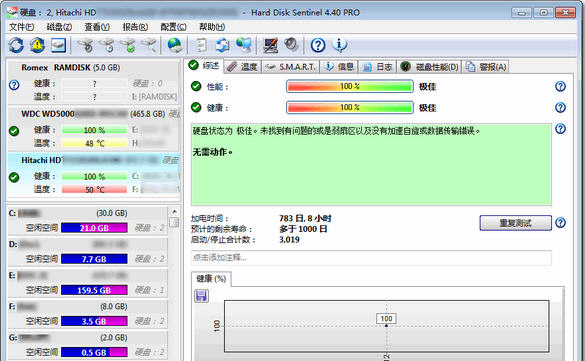The width and height of the screenshot is (585, 361).
Task: Click the disk icon with green checkmark
Action: click(128, 45)
